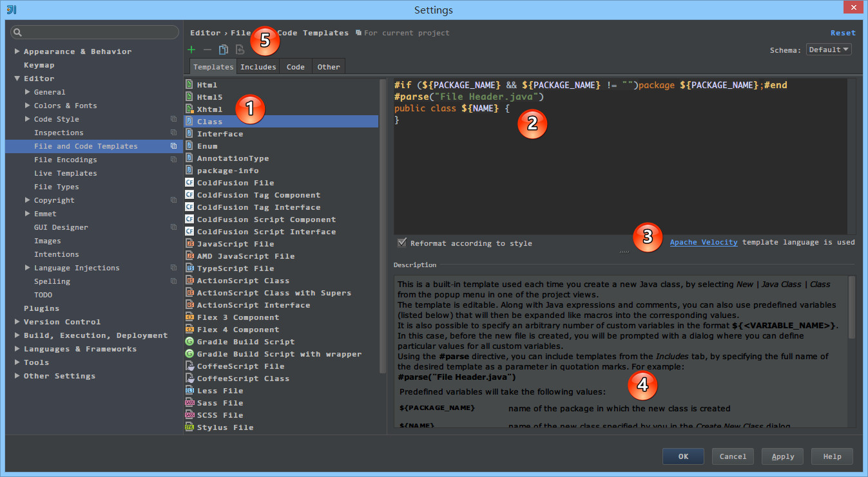Switch to the Includes tab
This screenshot has height=477, width=868.
(258, 66)
